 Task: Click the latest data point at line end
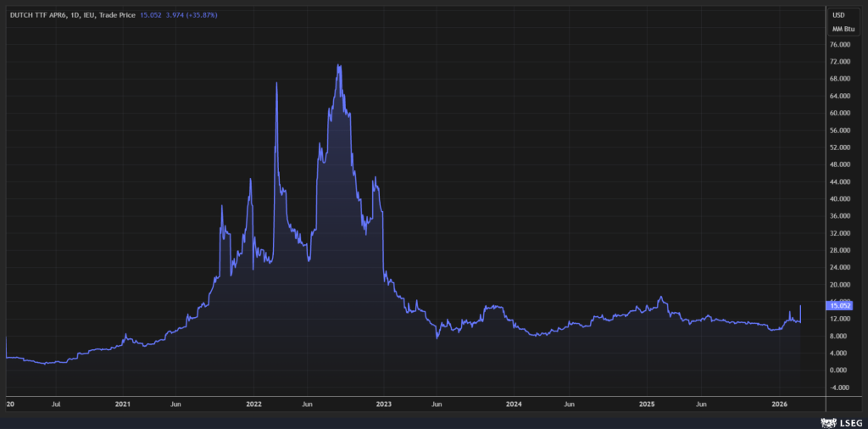(801, 306)
